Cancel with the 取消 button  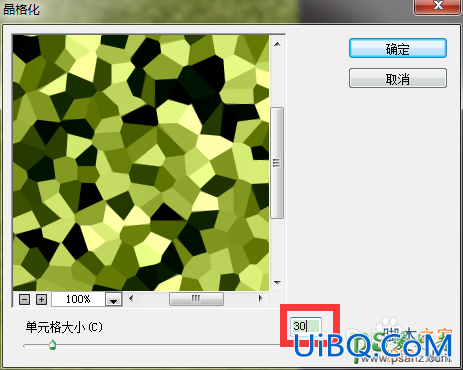(398, 78)
